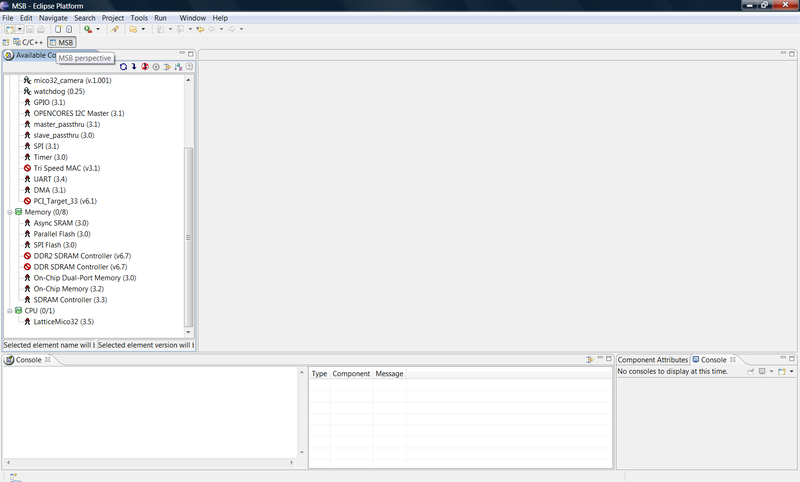800x482 pixels.
Task: Click the refresh components icon in Available Components
Action: 123,67
